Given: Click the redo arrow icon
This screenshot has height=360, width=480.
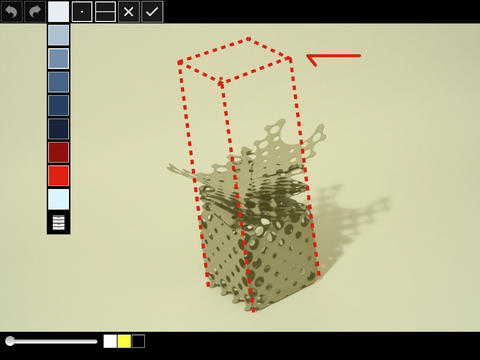Looking at the screenshot, I should (35, 12).
